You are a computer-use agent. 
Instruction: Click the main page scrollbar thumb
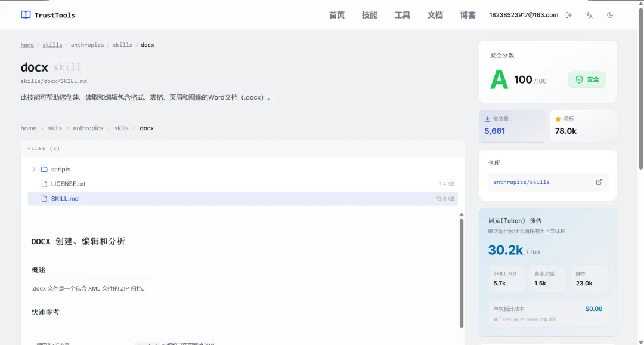coord(640,89)
